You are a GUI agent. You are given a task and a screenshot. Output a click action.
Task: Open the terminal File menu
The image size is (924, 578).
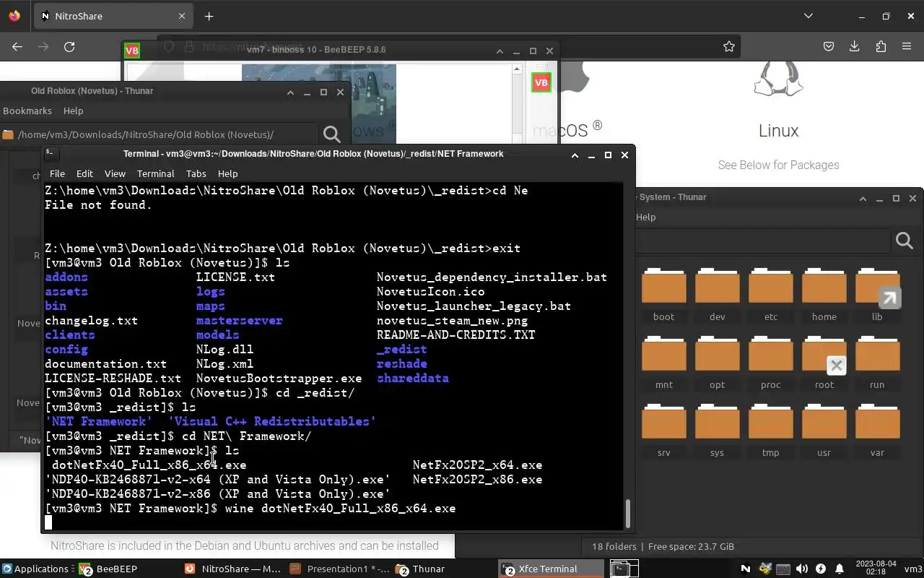pyautogui.click(x=57, y=173)
